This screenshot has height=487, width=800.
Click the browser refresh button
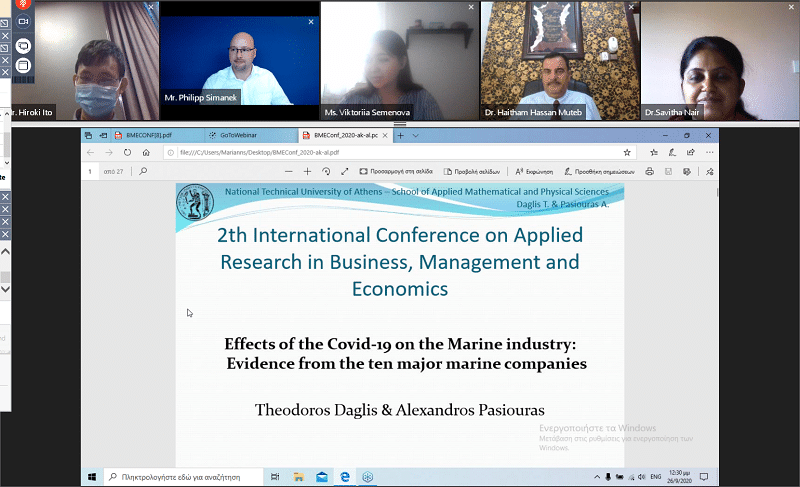tap(127, 153)
